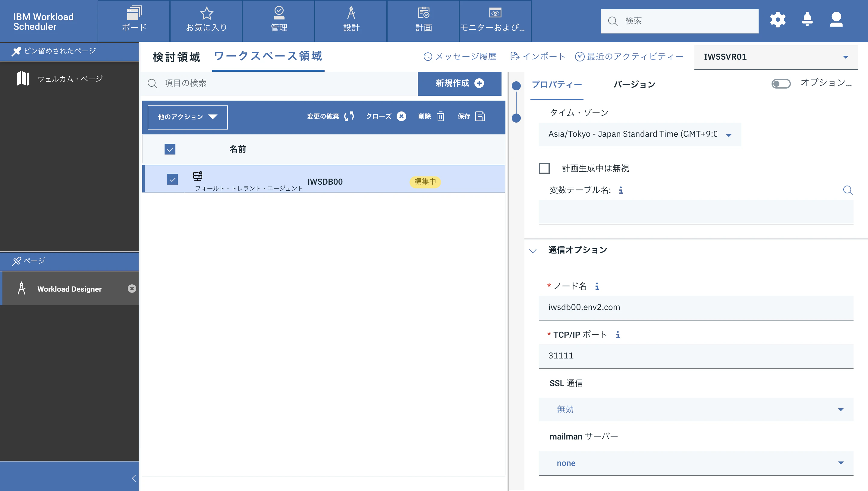The height and width of the screenshot is (491, 868).
Task: Open the SSL 通信 無効 dropdown
Action: pos(696,410)
